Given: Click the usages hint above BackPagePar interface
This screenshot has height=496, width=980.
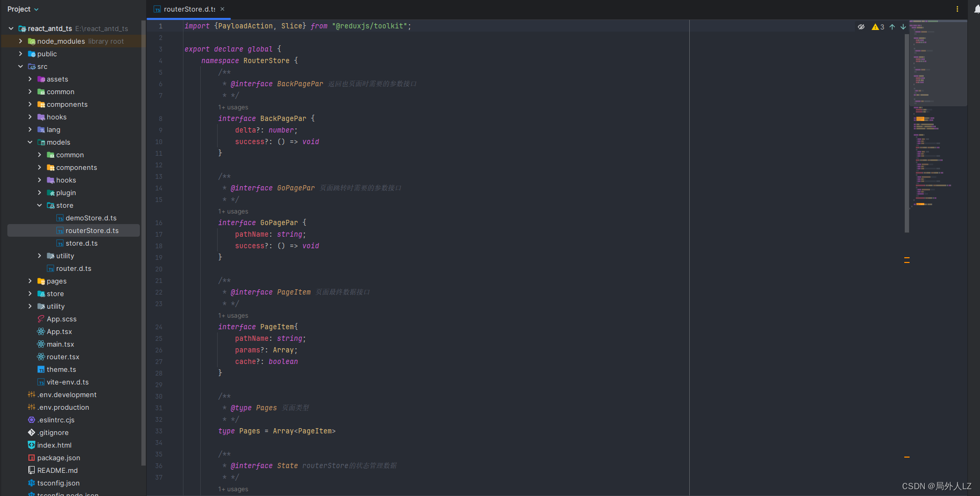Looking at the screenshot, I should [233, 107].
